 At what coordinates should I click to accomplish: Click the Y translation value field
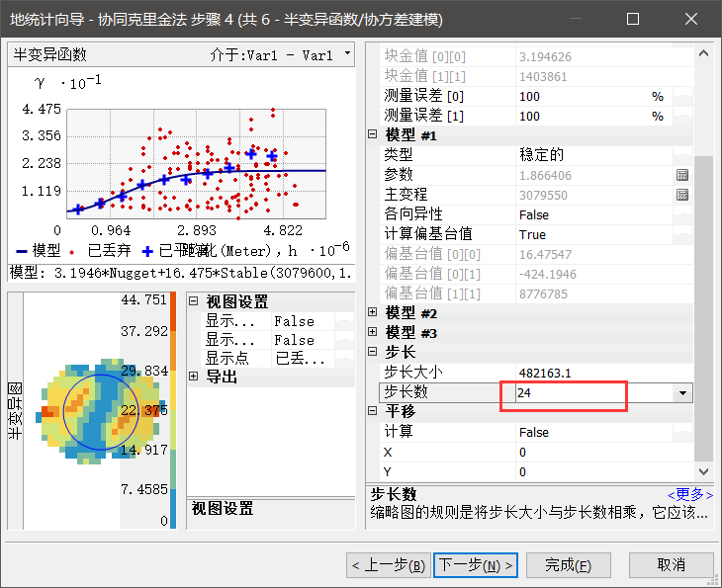click(x=604, y=471)
